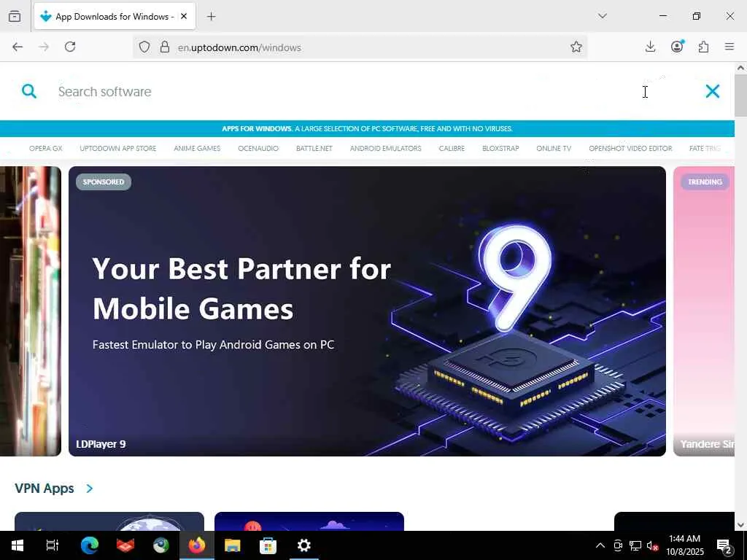Open tracking protection shield icon

[x=144, y=47]
